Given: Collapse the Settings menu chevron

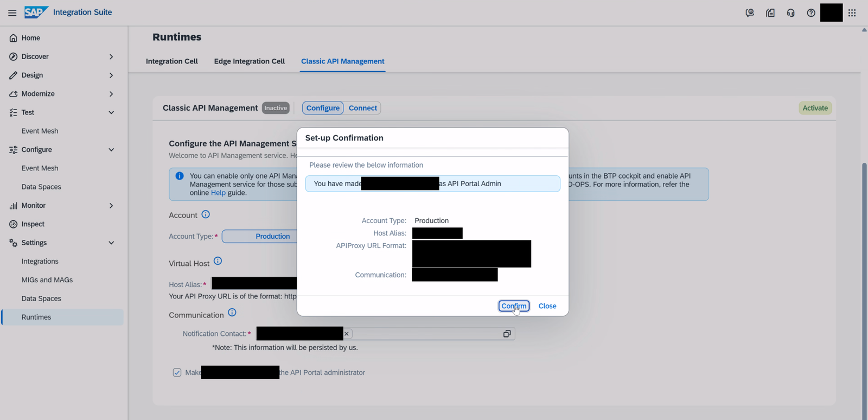Looking at the screenshot, I should click(111, 243).
